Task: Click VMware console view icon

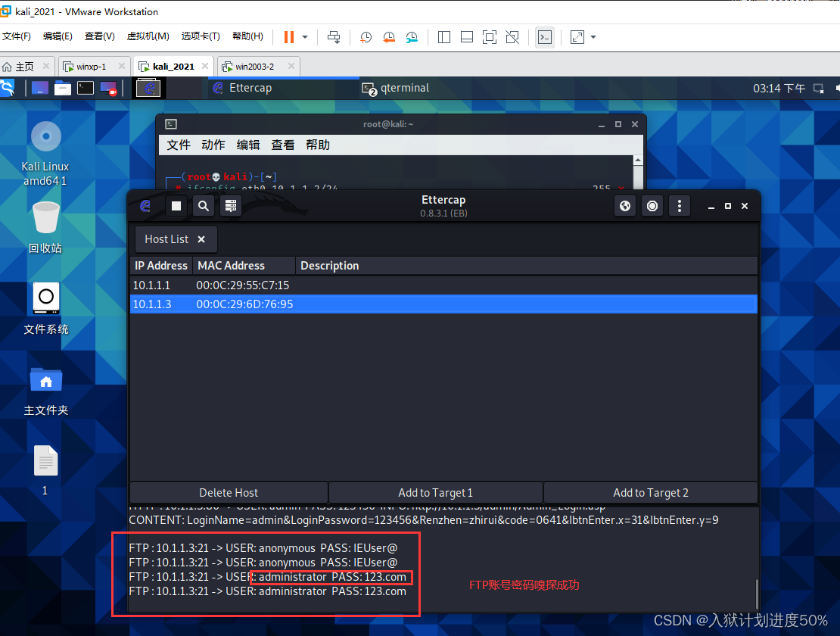Action: pos(545,37)
